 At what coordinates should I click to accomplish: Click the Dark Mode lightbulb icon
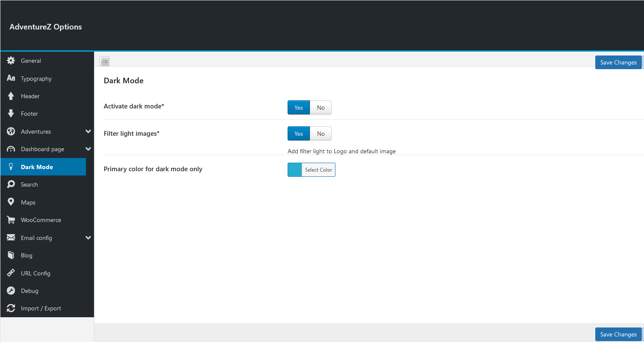[11, 167]
